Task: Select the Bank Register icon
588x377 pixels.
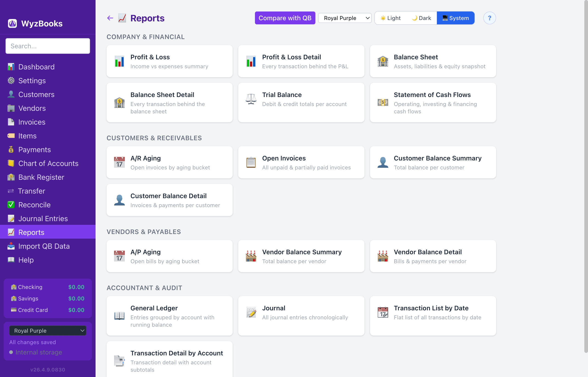Action: pos(11,177)
